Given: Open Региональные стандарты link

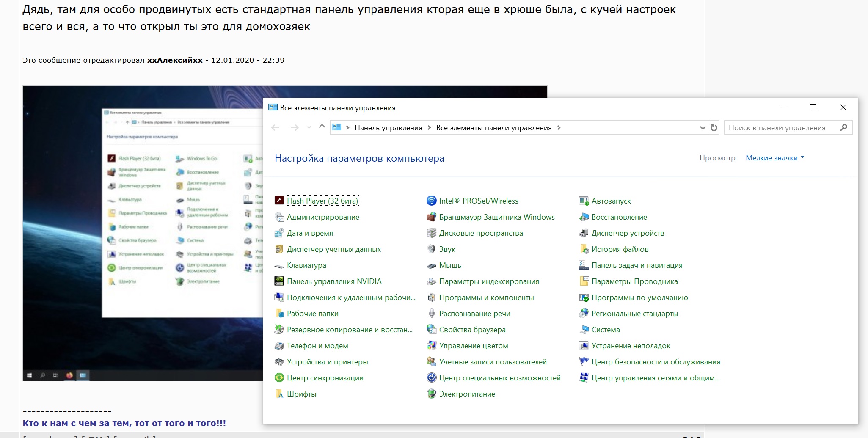Looking at the screenshot, I should [x=635, y=314].
